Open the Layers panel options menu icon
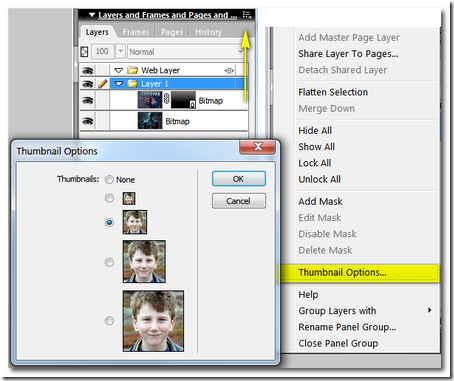 247,15
